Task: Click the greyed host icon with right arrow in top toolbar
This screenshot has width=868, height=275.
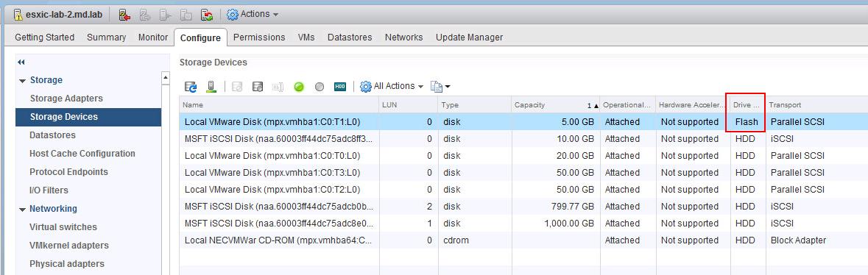Action: pyautogui.click(x=144, y=15)
